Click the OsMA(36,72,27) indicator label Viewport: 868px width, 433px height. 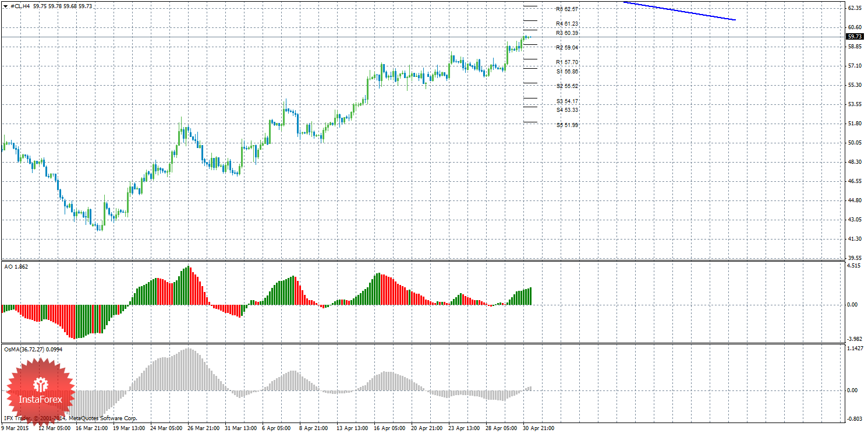click(33, 350)
